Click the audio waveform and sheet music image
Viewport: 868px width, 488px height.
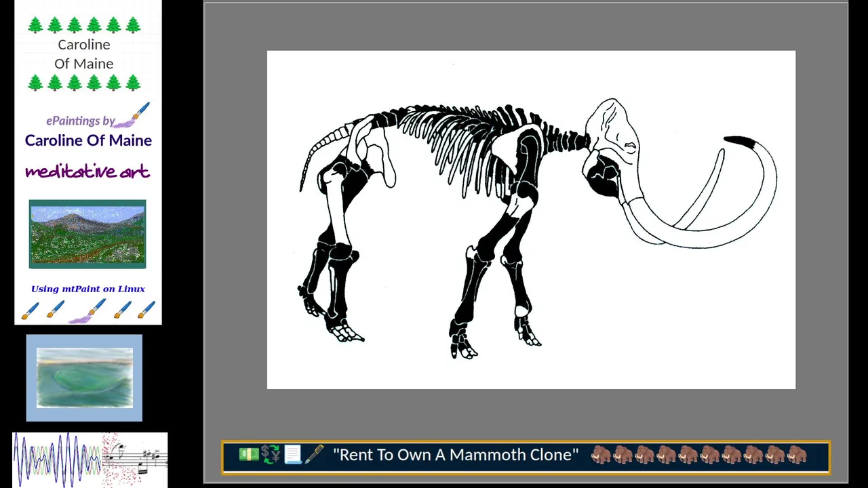coord(90,460)
